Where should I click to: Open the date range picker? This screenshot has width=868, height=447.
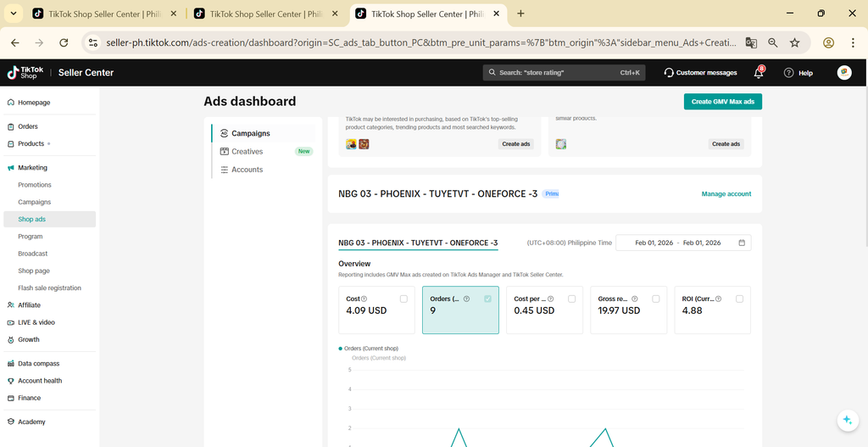(684, 243)
